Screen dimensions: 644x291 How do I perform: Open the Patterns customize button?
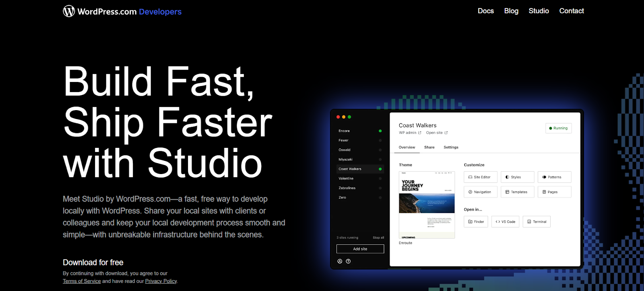555,177
